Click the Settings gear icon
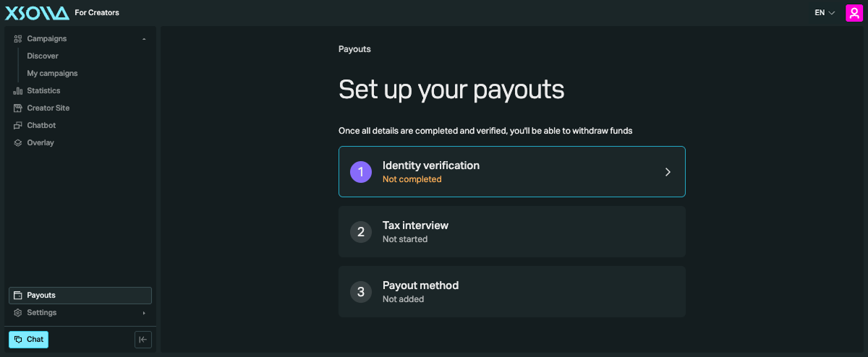The image size is (868, 357). (x=18, y=313)
